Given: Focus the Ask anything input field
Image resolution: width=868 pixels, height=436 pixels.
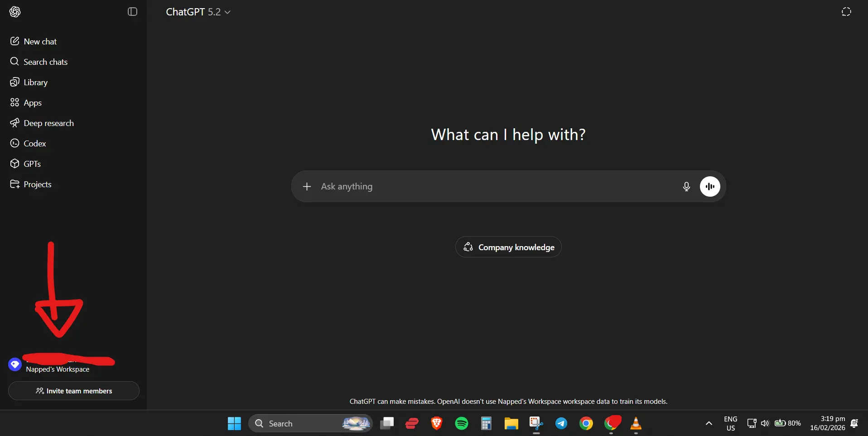Looking at the screenshot, I should [x=496, y=186].
